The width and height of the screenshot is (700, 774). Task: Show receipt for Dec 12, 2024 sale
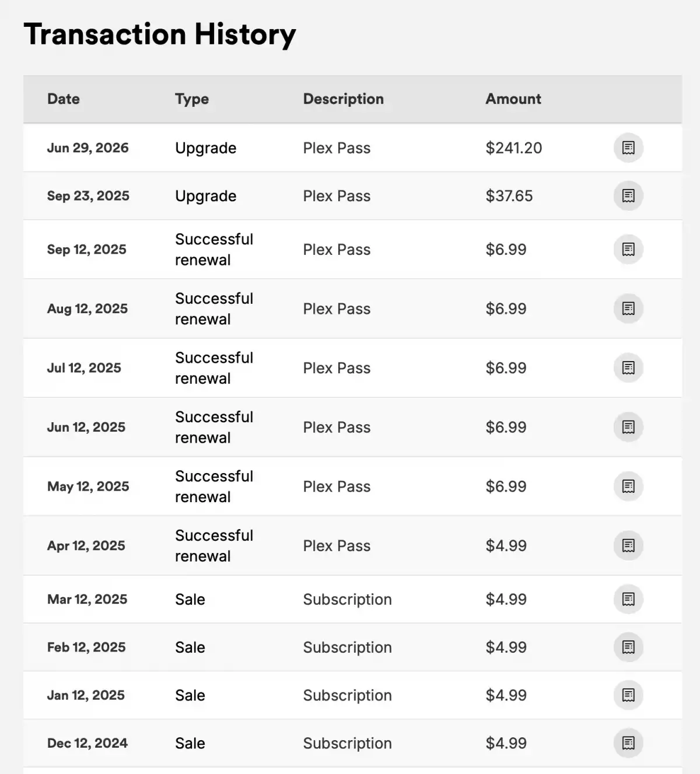(x=628, y=743)
